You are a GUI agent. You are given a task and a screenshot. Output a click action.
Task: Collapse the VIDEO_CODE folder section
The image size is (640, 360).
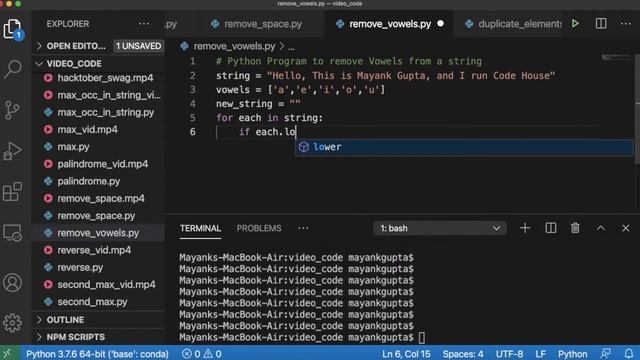98,63
